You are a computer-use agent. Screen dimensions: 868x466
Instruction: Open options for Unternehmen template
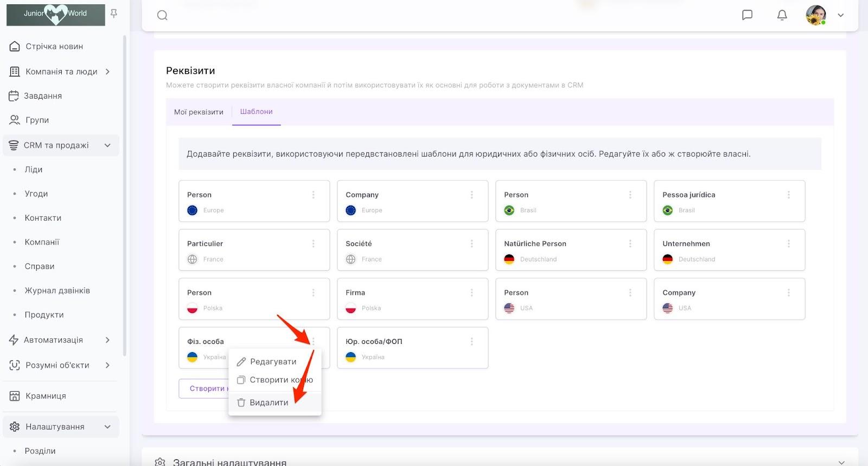[x=788, y=244]
